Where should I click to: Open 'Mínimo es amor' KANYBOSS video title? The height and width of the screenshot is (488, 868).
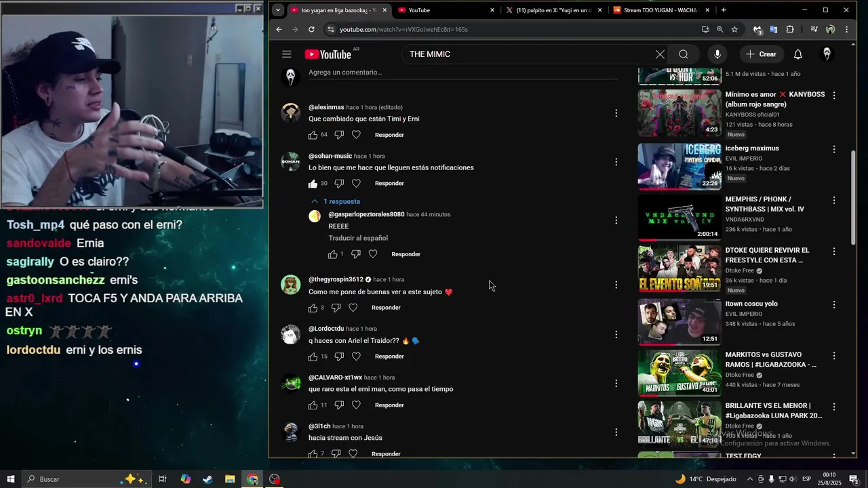pyautogui.click(x=775, y=99)
